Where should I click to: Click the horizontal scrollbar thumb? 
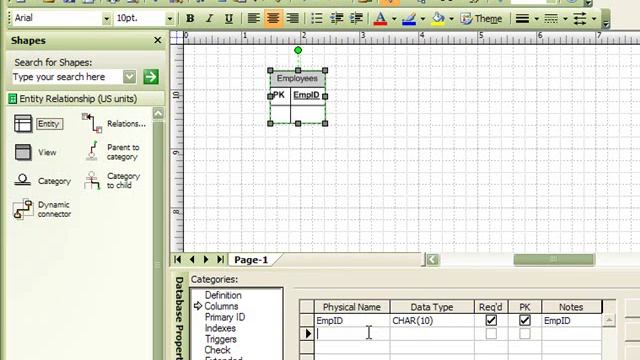click(554, 259)
